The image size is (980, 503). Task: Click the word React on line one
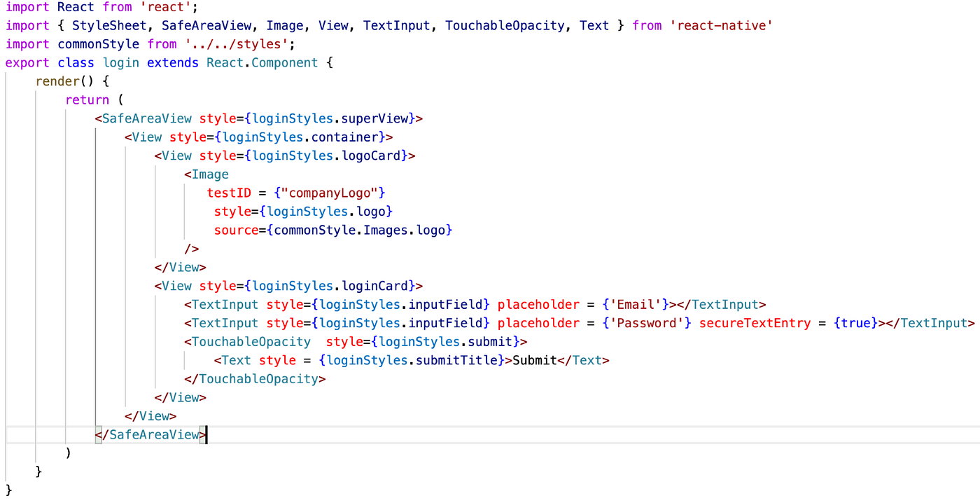pos(75,7)
